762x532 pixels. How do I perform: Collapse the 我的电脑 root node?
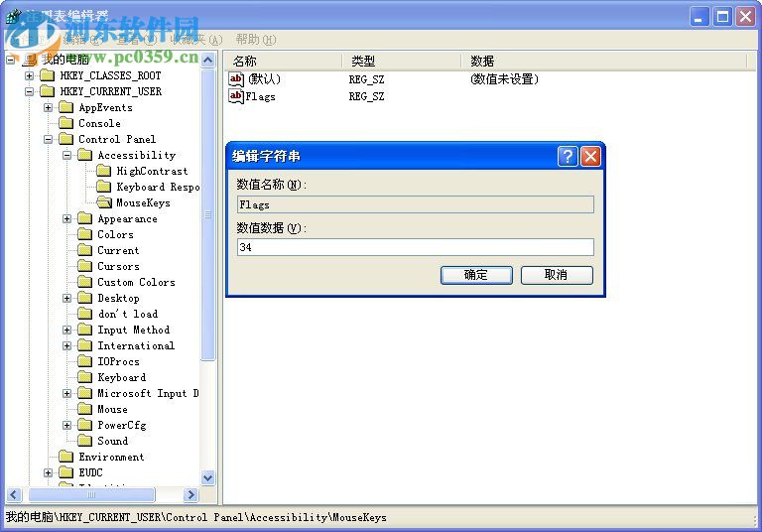(x=11, y=60)
